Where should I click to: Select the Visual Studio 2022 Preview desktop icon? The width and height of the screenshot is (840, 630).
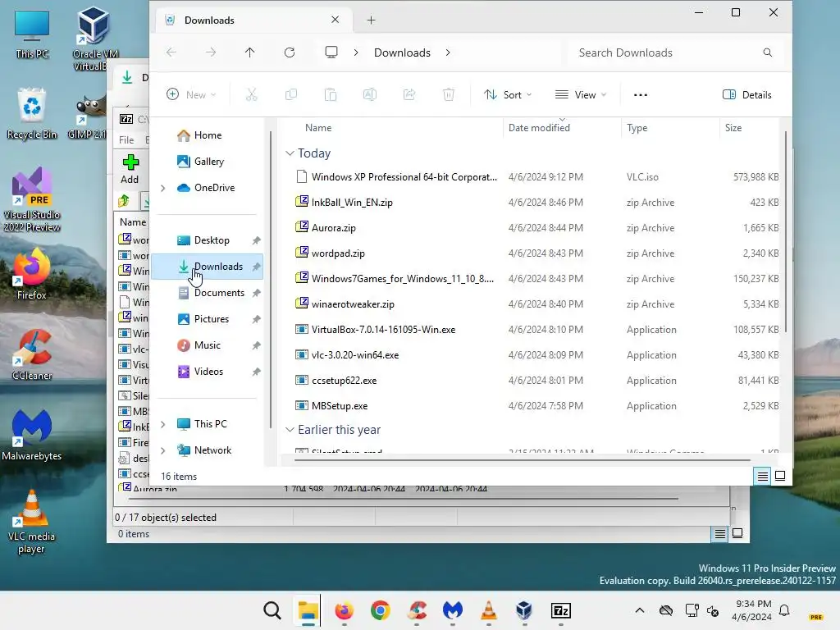click(32, 200)
